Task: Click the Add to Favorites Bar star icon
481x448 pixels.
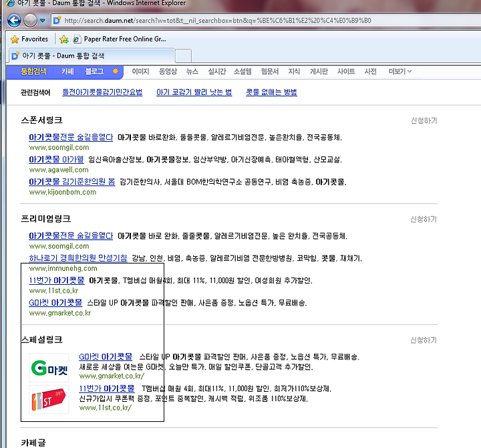Action: tap(64, 39)
